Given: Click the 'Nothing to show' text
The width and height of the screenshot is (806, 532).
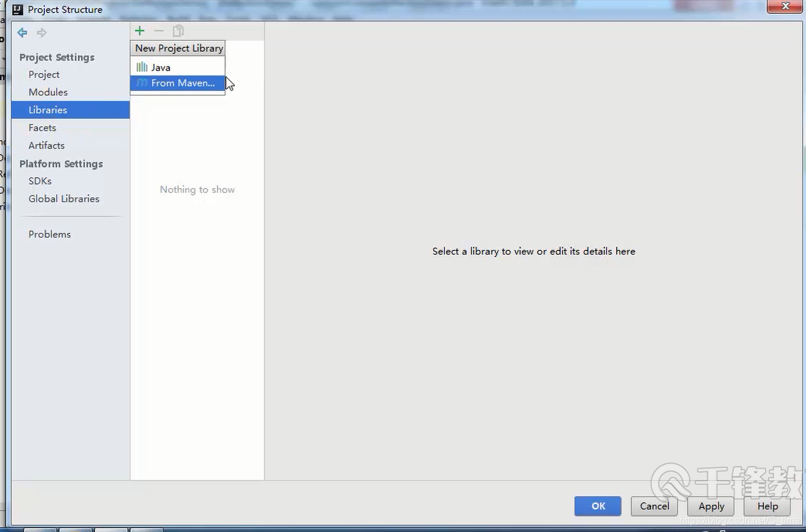Looking at the screenshot, I should point(197,190).
